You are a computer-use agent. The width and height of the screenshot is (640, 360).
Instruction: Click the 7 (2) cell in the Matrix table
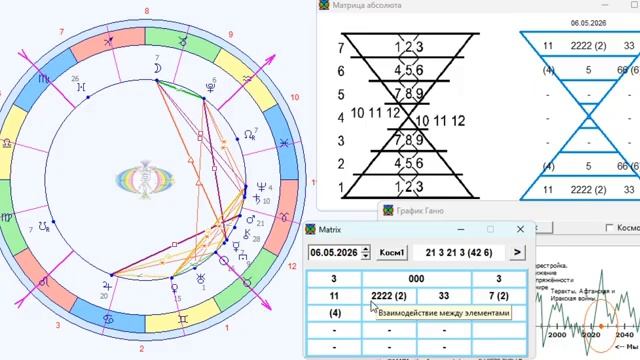[x=499, y=296]
